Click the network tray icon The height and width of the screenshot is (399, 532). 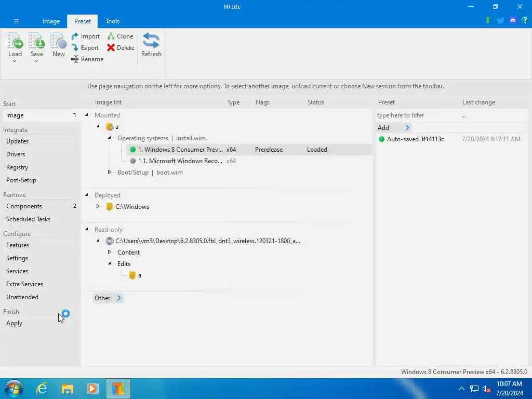click(474, 389)
